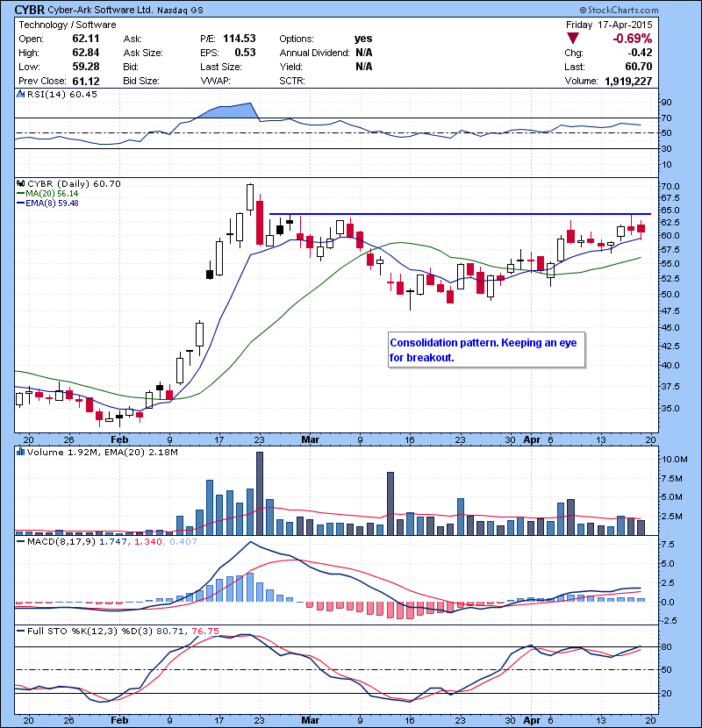The width and height of the screenshot is (702, 728).
Task: Click the candlestick icon beside CYBR (Daily)
Action: point(21,184)
